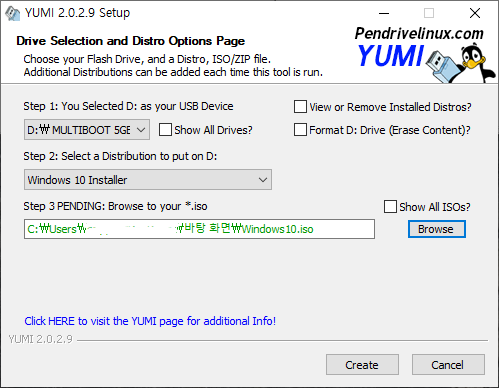Enable View or Remove Installed Distros checkbox
Screen dimensions: 499x388
[300, 107]
